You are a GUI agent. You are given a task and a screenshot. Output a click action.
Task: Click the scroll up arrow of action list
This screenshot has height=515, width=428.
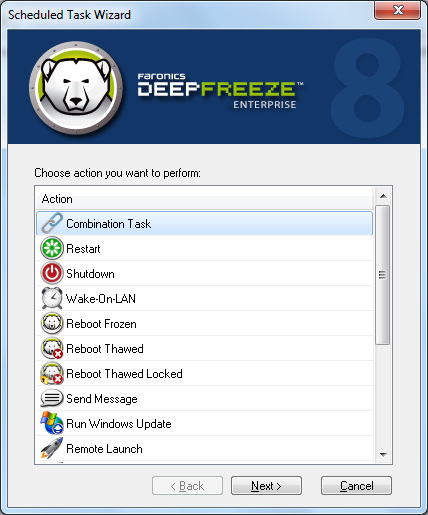pyautogui.click(x=383, y=196)
